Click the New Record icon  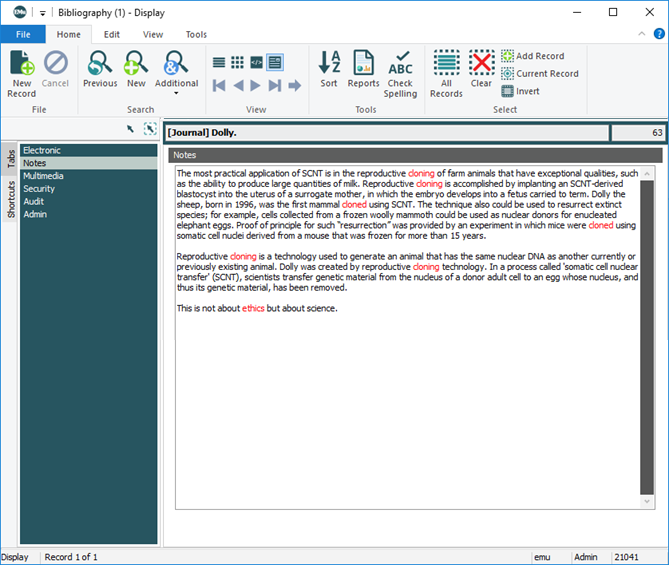click(21, 72)
